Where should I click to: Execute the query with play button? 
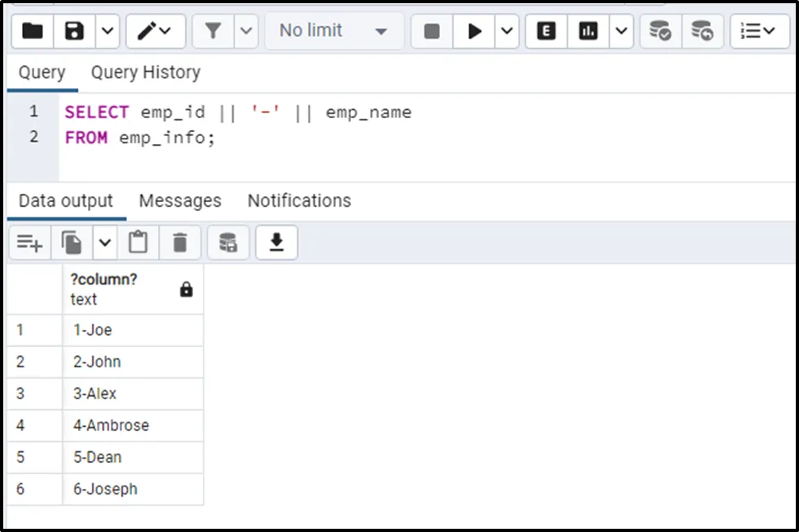pos(475,31)
